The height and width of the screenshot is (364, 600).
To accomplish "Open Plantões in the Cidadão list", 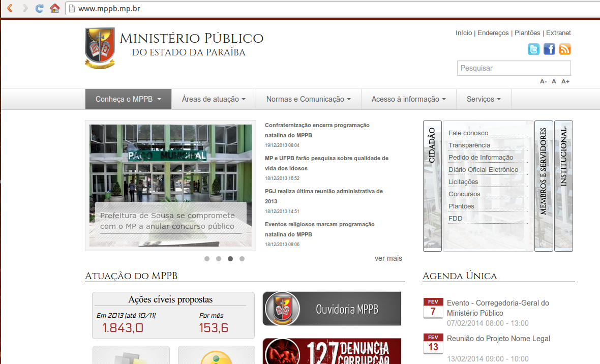I will coord(461,206).
